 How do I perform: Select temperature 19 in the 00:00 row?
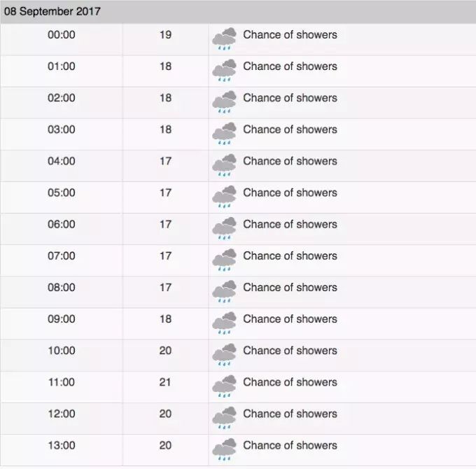coord(165,34)
